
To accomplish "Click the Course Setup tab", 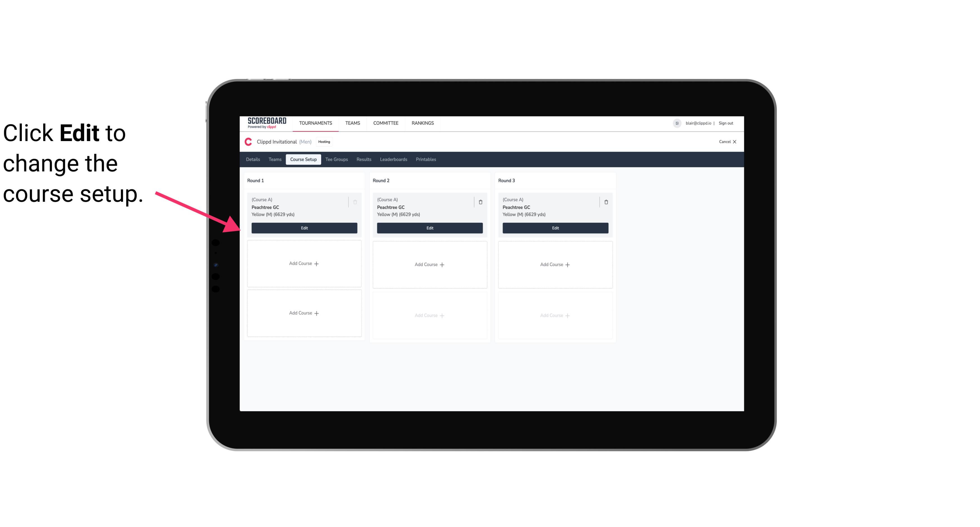I will pos(302,159).
